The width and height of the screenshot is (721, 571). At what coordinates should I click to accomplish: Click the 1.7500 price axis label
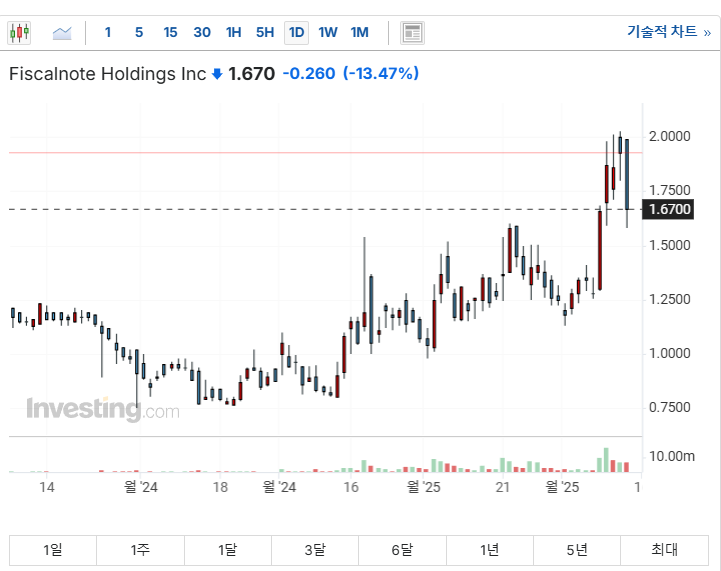pyautogui.click(x=670, y=190)
